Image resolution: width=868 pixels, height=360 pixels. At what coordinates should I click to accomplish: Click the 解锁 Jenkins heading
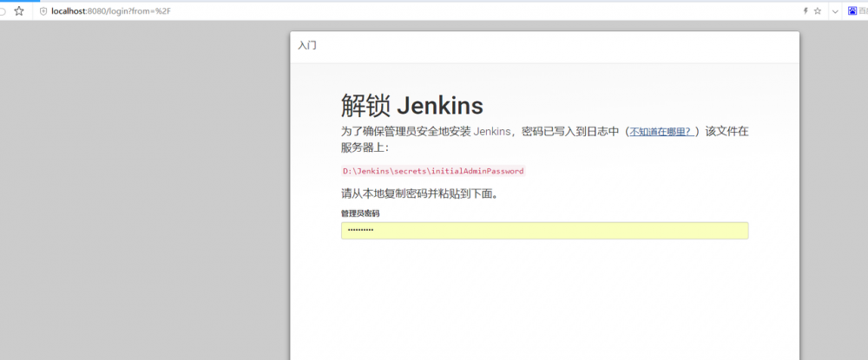(411, 105)
